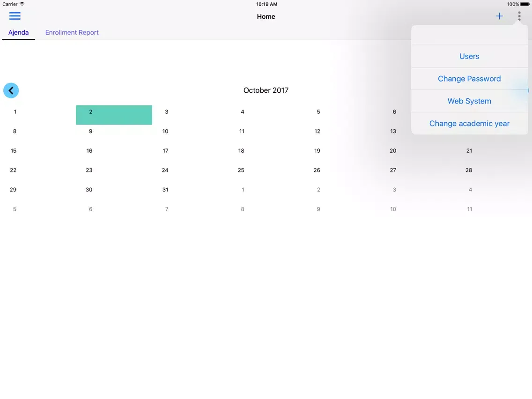Pick October 26 in the grid
Image resolution: width=532 pixels, height=399 pixels.
(317, 170)
